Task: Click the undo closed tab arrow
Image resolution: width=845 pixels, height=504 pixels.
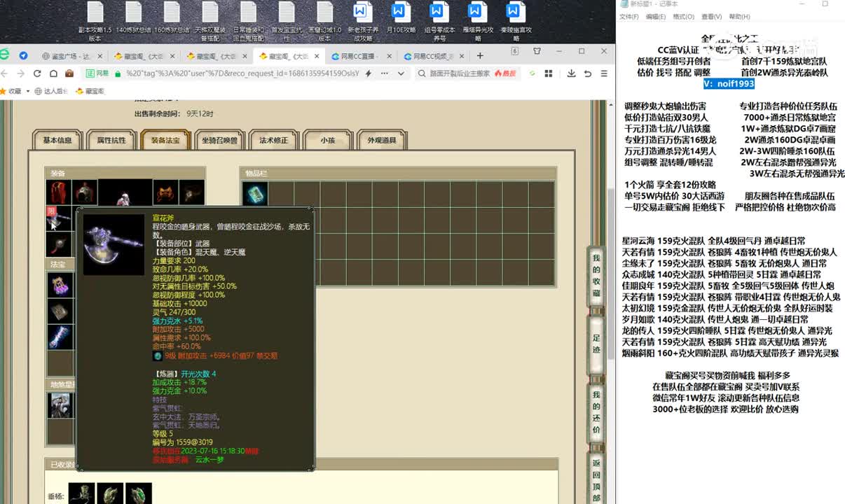Action: pos(587,73)
